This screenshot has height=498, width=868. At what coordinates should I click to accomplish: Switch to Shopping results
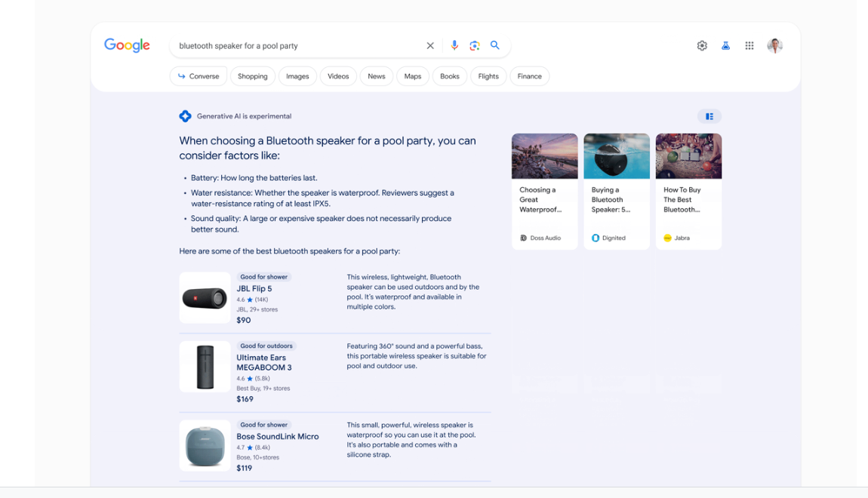coord(252,76)
